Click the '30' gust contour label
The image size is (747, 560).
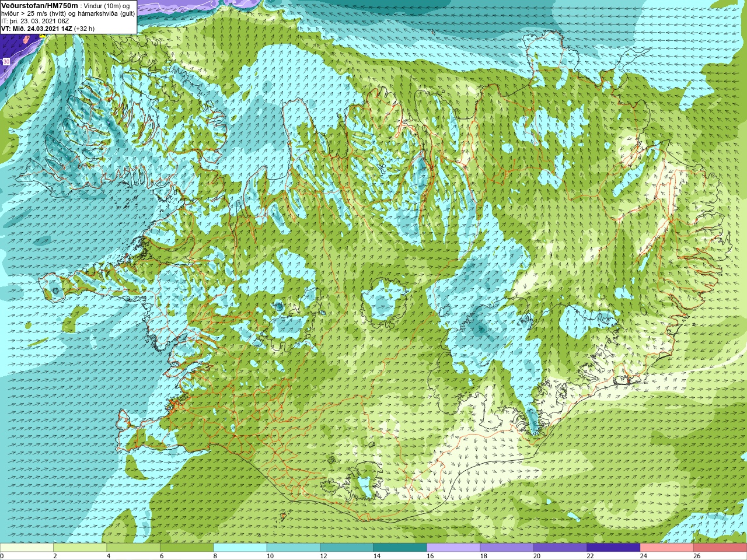(x=6, y=61)
